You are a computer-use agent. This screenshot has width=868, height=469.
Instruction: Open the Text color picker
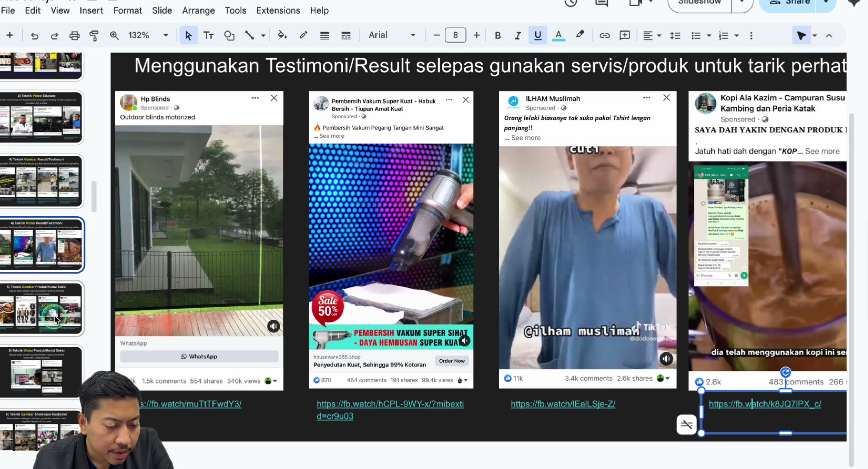tap(559, 36)
